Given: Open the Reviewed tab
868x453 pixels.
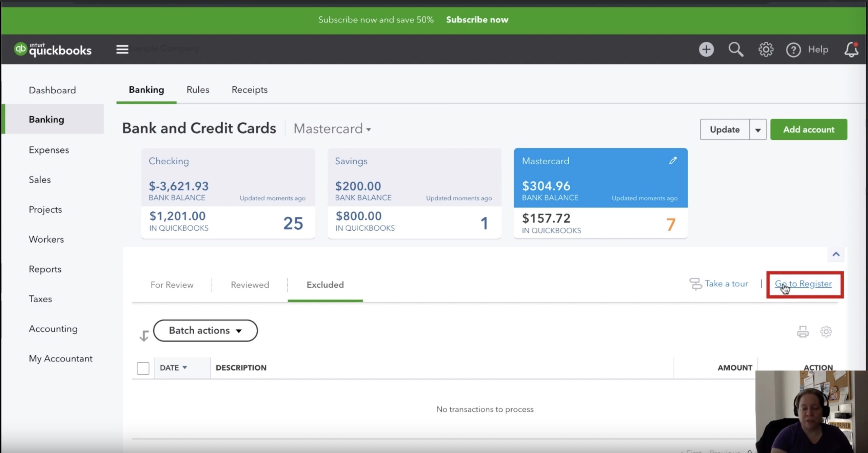Looking at the screenshot, I should click(250, 285).
